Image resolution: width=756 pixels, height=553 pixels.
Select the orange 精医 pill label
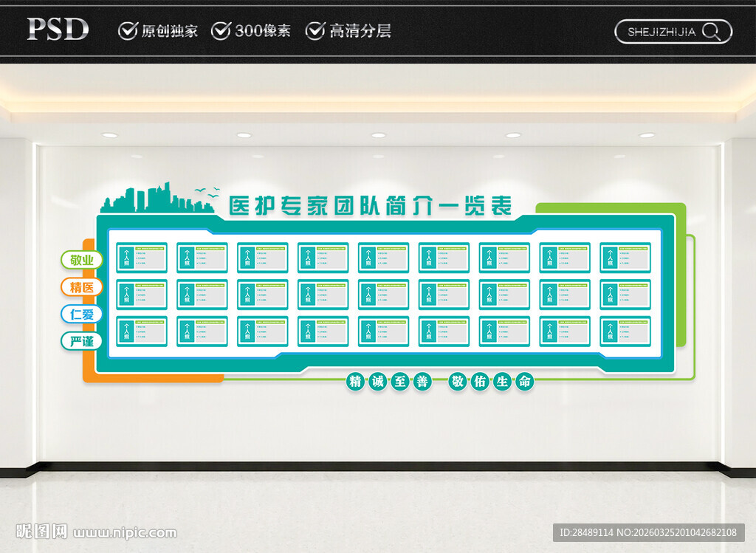pos(82,287)
